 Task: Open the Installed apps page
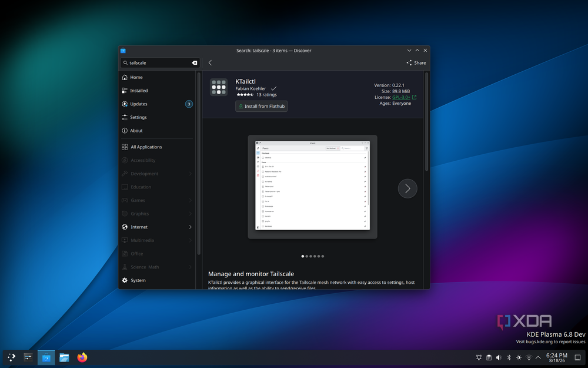(158, 91)
